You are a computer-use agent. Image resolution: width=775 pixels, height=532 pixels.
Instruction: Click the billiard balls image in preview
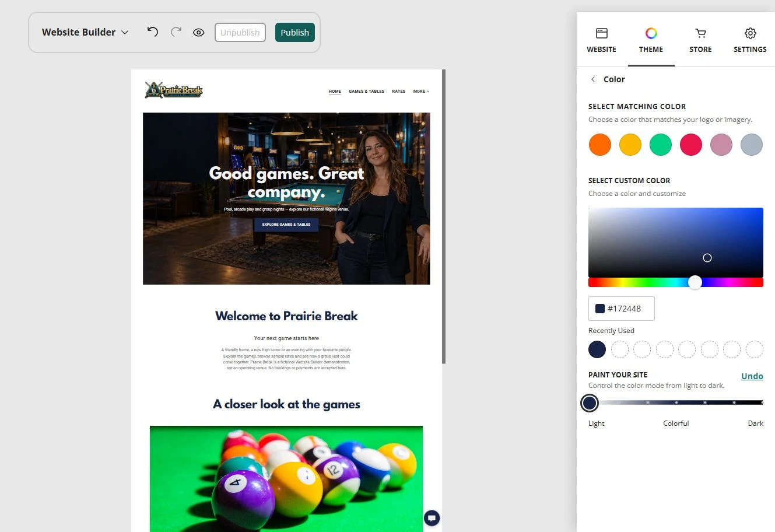click(x=286, y=479)
